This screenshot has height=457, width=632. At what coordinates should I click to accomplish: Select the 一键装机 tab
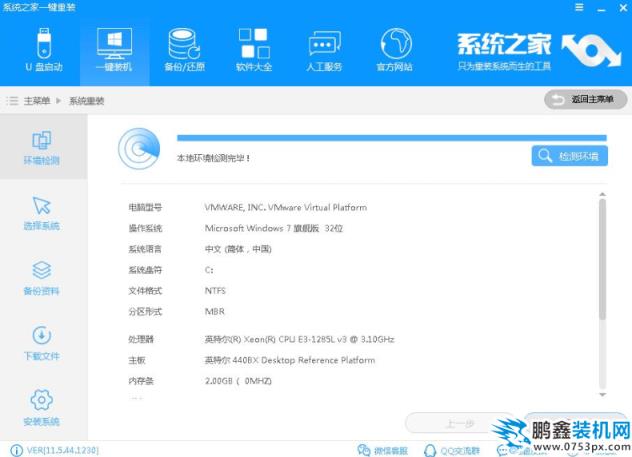[x=114, y=50]
